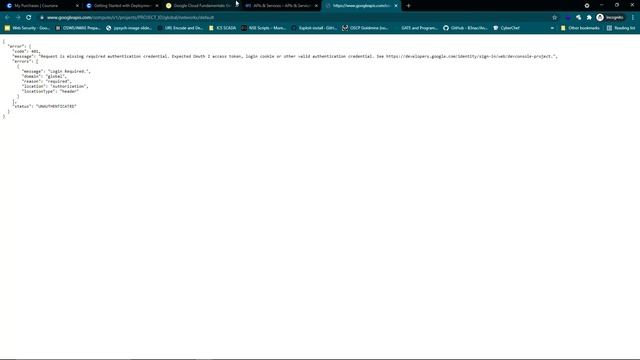Expand hidden bookmarks overflow arrow

pyautogui.click(x=552, y=28)
